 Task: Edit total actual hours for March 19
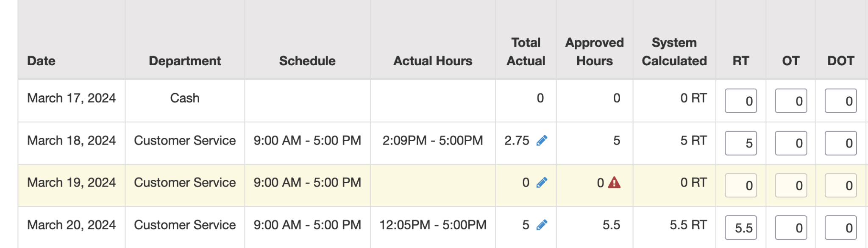click(542, 183)
